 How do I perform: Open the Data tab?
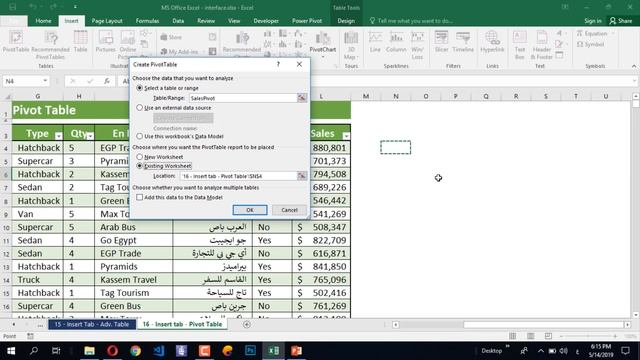pyautogui.click(x=178, y=21)
